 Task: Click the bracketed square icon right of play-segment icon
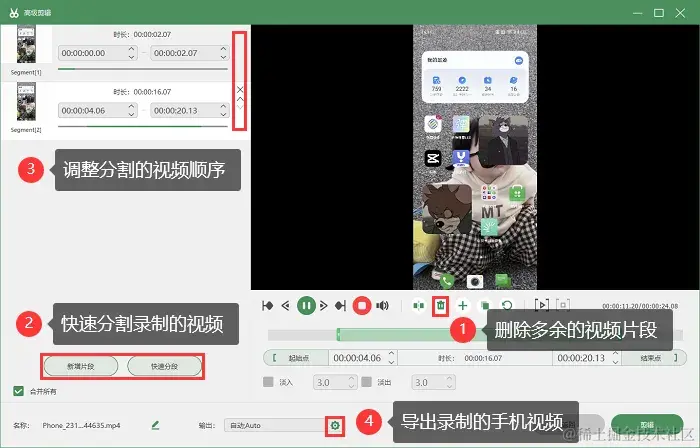pos(563,305)
